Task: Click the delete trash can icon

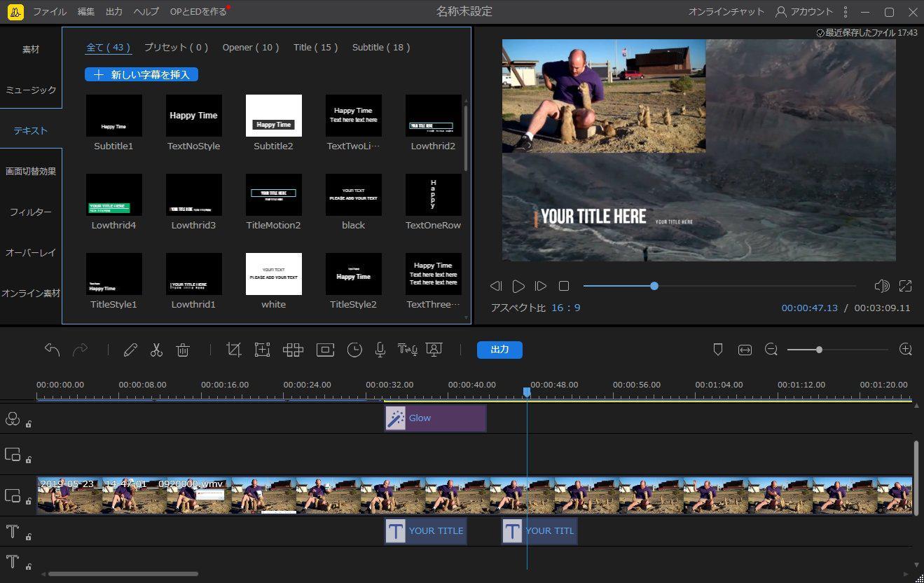Action: point(183,350)
